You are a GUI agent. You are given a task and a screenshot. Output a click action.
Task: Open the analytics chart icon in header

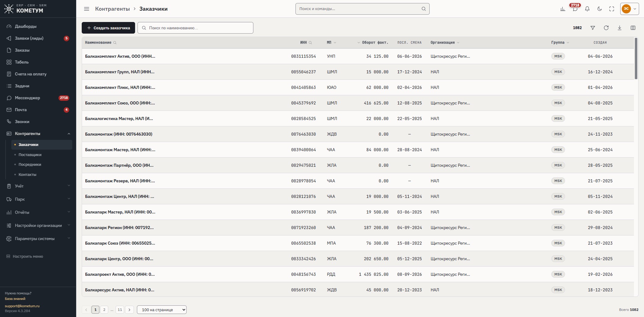(563, 9)
